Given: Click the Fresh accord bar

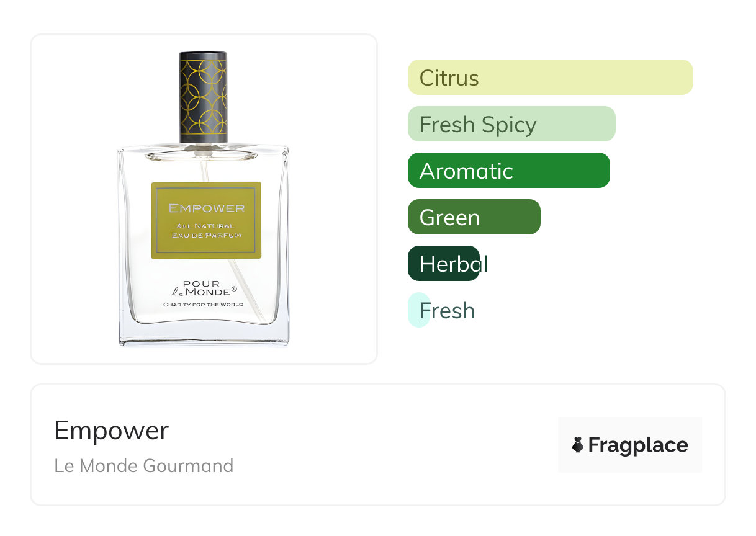Looking at the screenshot, I should point(419,310).
